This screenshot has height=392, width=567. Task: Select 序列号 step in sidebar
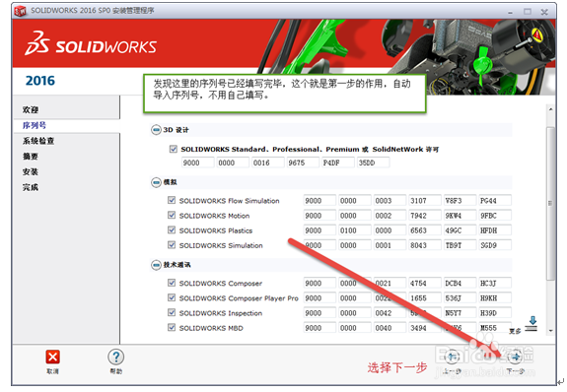(x=35, y=125)
